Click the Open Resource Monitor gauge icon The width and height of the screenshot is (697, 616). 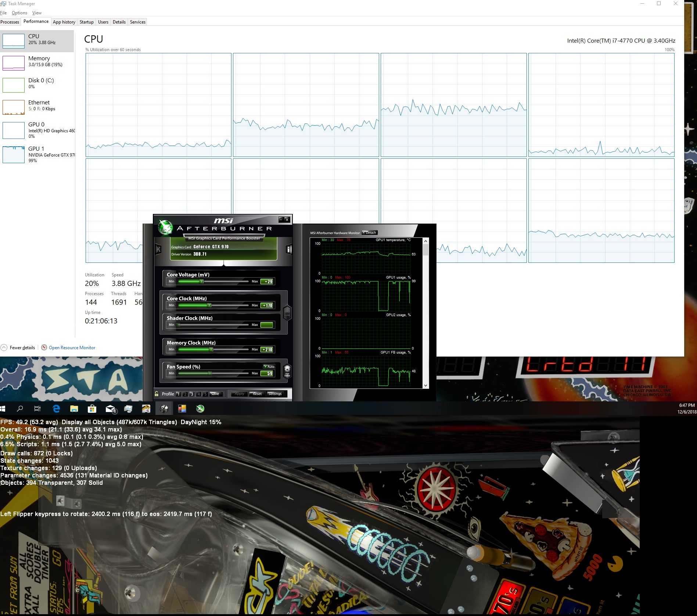click(x=44, y=347)
